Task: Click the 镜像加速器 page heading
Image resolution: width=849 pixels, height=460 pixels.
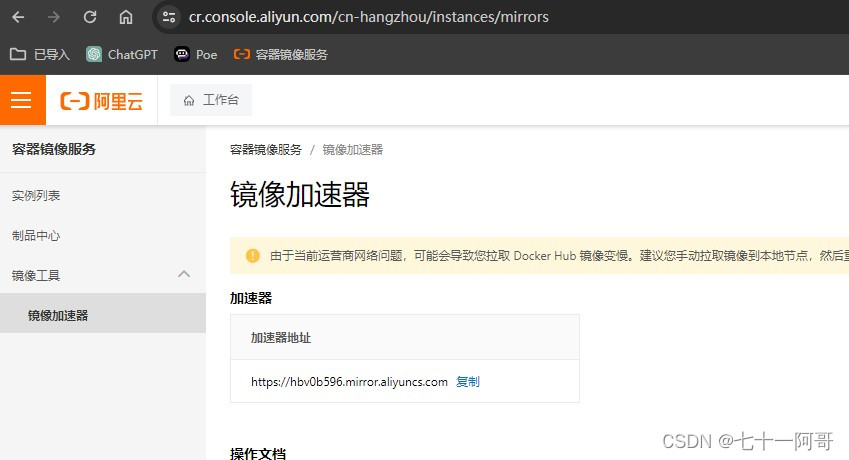Action: tap(299, 194)
